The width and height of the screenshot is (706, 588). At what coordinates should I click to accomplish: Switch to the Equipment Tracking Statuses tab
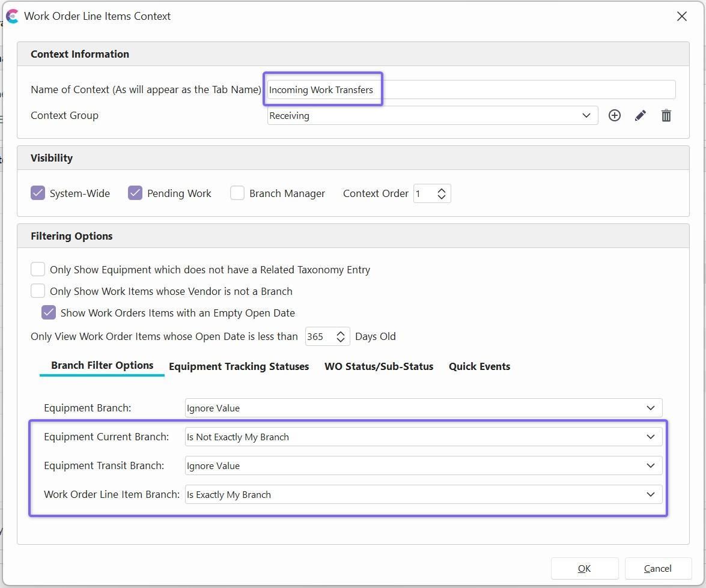tap(239, 366)
